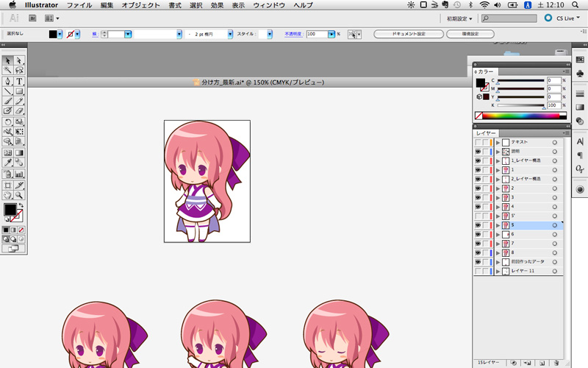Open the stroke weight dropdown
This screenshot has height=368, width=588.
pyautogui.click(x=128, y=34)
